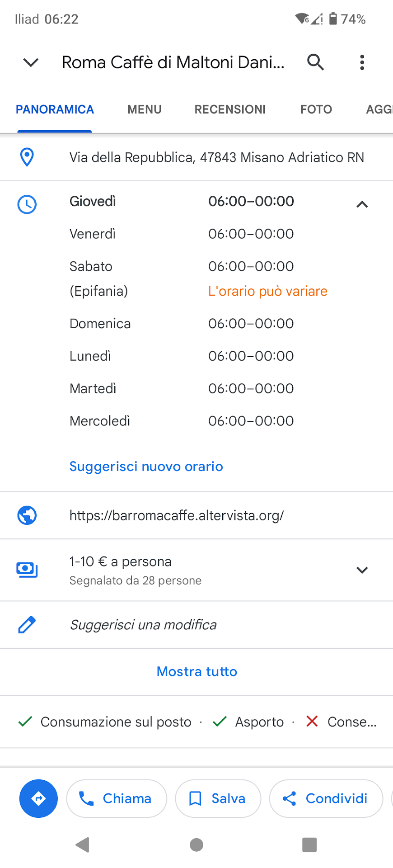Tap Suggerisci nuovo orario link
This screenshot has width=393, height=868.
tap(146, 467)
